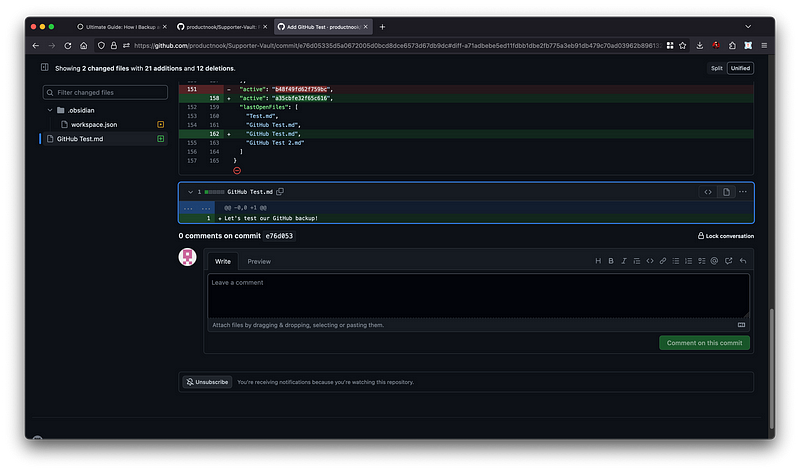Go to browser home page
This screenshot has width=800, height=472.
(84, 45)
